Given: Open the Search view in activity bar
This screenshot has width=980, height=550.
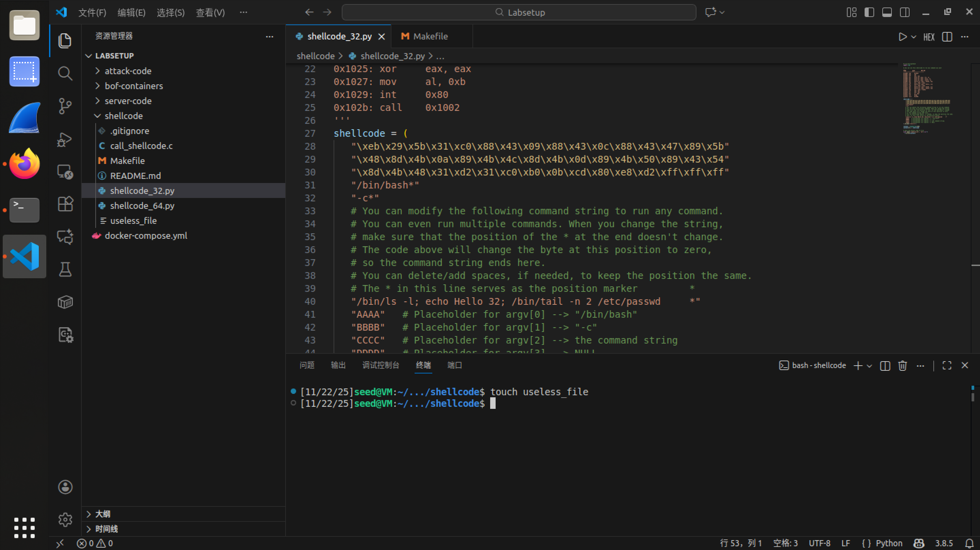Looking at the screenshot, I should [65, 73].
